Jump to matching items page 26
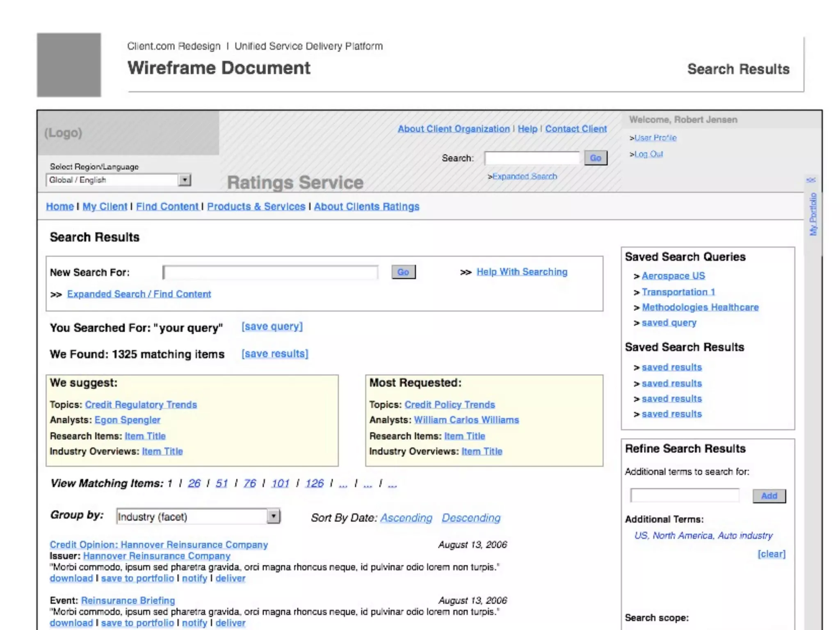 pyautogui.click(x=194, y=483)
